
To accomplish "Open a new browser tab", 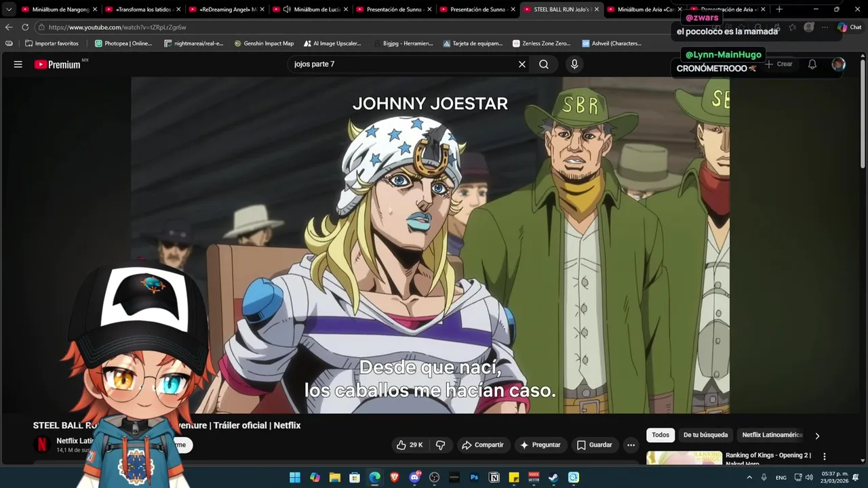I will [x=779, y=9].
